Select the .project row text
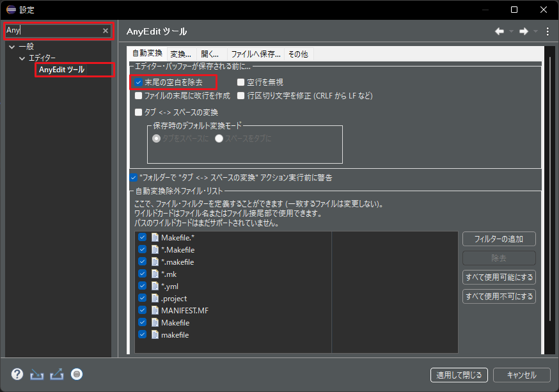Image resolution: width=559 pixels, height=392 pixels. point(174,298)
